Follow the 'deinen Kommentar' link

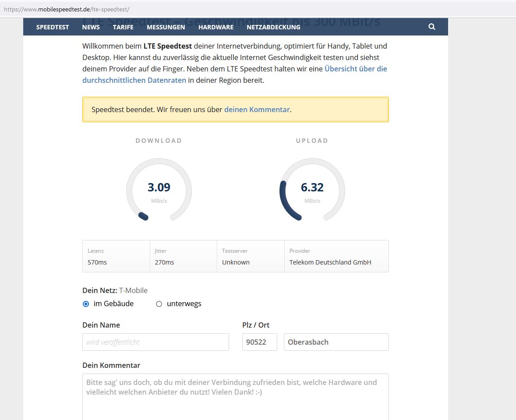[x=257, y=109]
